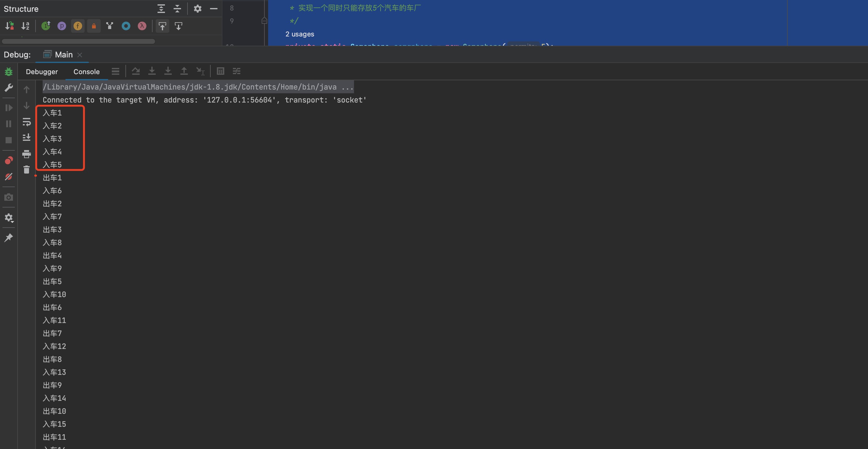Select the Main debug session tab
868x449 pixels.
tap(63, 55)
